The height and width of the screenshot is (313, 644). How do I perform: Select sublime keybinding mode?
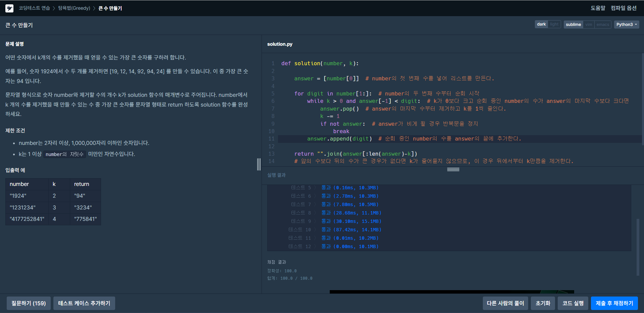[x=573, y=25]
